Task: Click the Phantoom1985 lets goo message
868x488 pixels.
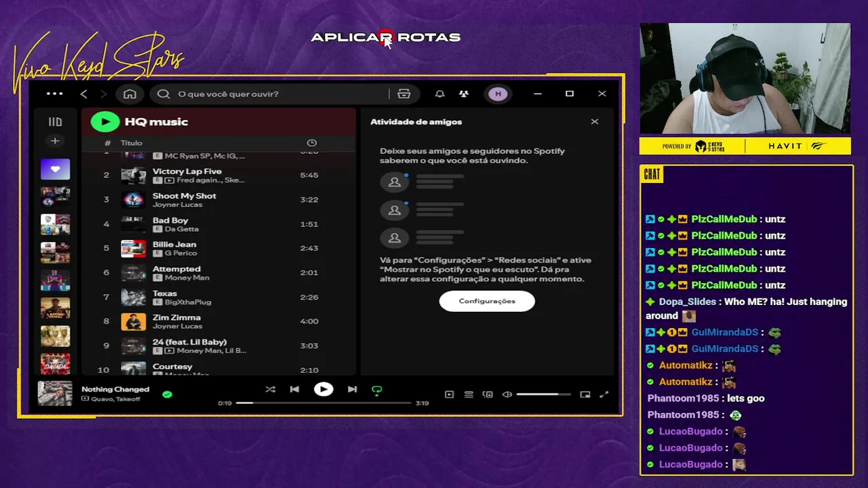Action: click(x=706, y=398)
